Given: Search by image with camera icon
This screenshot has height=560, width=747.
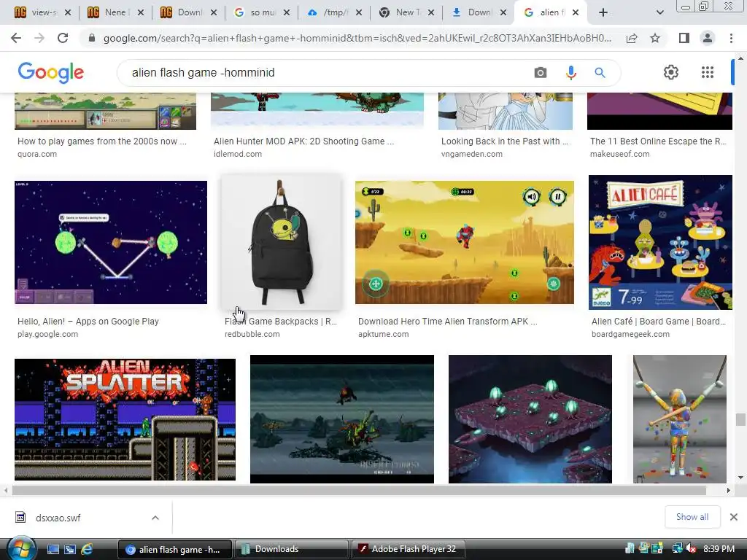Looking at the screenshot, I should tap(541, 72).
